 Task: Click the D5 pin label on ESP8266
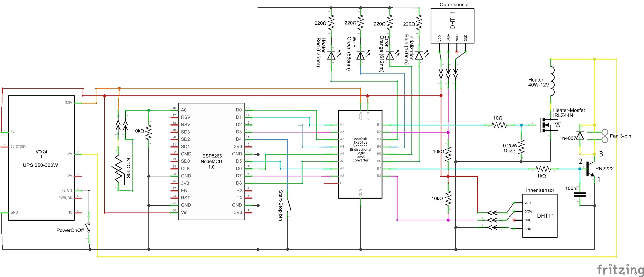(x=239, y=161)
